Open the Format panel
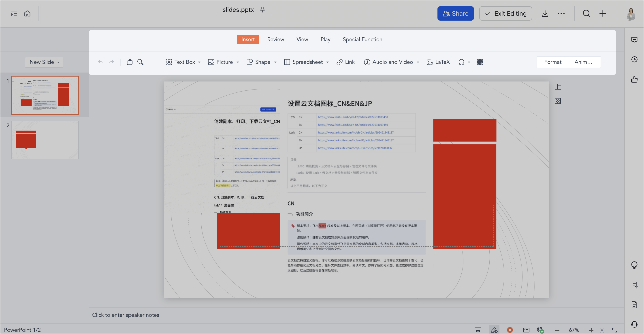 click(552, 62)
